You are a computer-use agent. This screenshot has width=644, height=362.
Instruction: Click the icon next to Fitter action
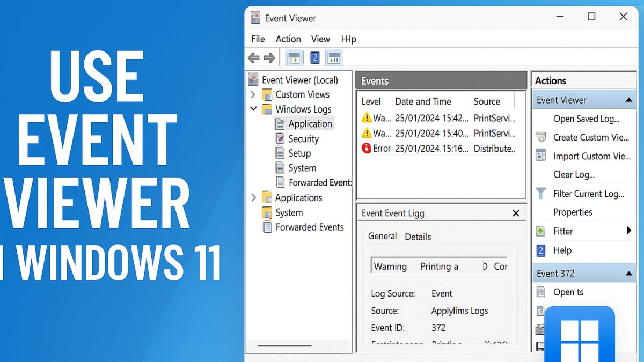(x=541, y=231)
